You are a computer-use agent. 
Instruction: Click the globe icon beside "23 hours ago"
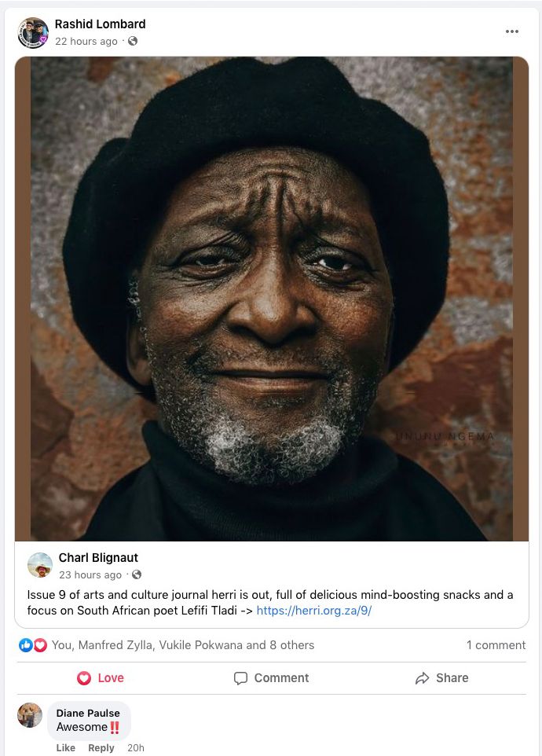pyautogui.click(x=137, y=575)
